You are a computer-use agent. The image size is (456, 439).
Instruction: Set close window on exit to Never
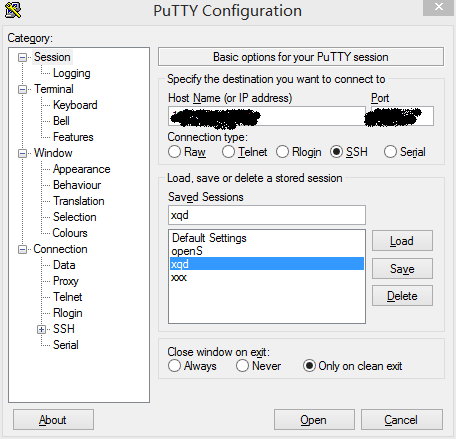[258, 366]
